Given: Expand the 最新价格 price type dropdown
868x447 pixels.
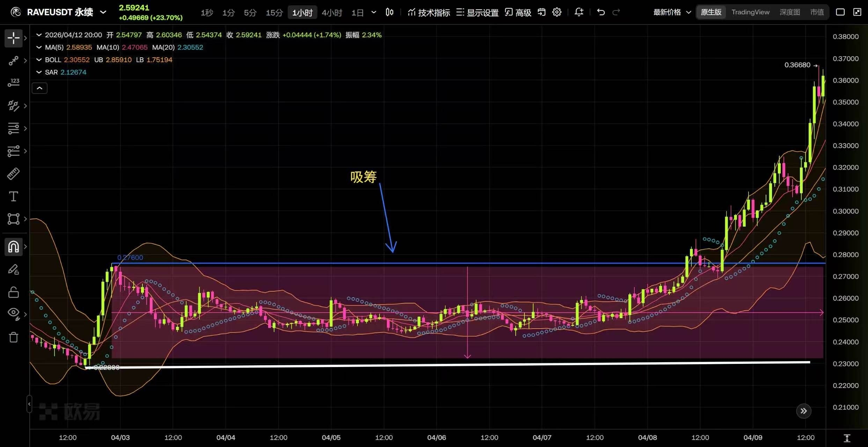Looking at the screenshot, I should coord(672,12).
